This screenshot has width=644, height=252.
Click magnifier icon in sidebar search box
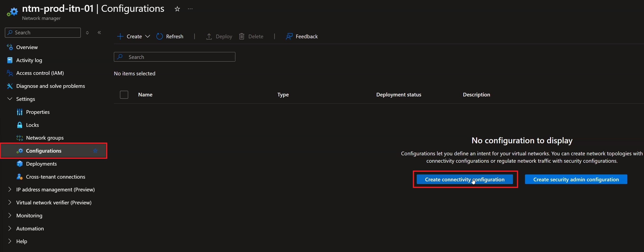click(x=10, y=32)
